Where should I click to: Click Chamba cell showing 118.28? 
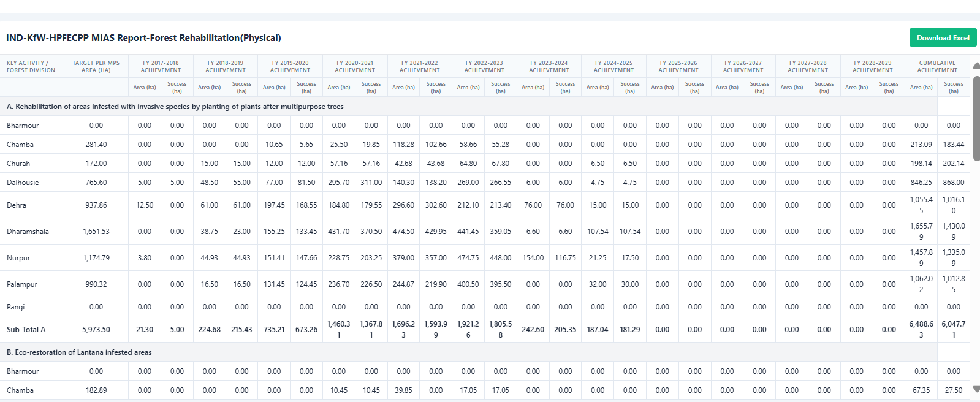coord(403,145)
